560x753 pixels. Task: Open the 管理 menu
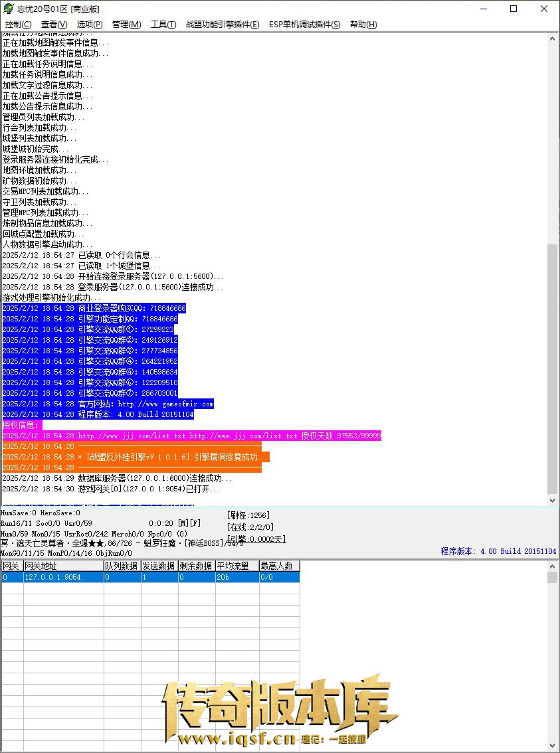point(126,25)
